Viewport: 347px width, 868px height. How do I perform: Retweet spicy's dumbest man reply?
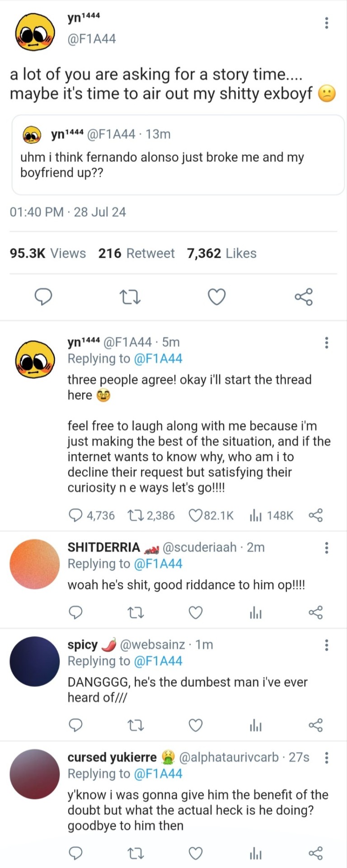[x=136, y=725]
